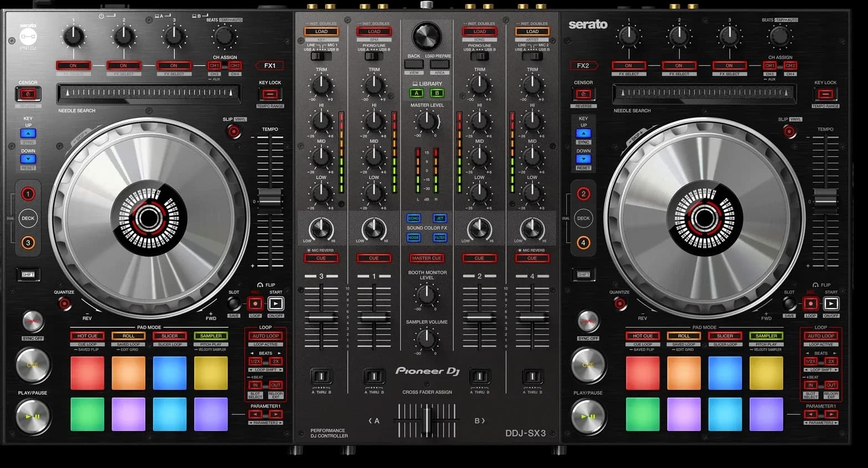Screen dimensions: 868x468
Task: Choose SAMPLER pad mode on the right deck
Action: (x=766, y=336)
